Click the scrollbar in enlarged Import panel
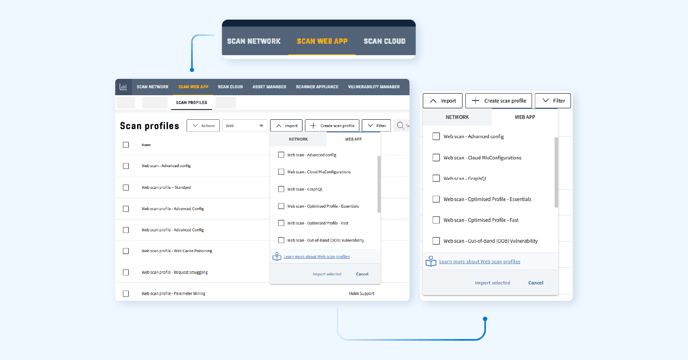688x360 pixels. pos(556,172)
